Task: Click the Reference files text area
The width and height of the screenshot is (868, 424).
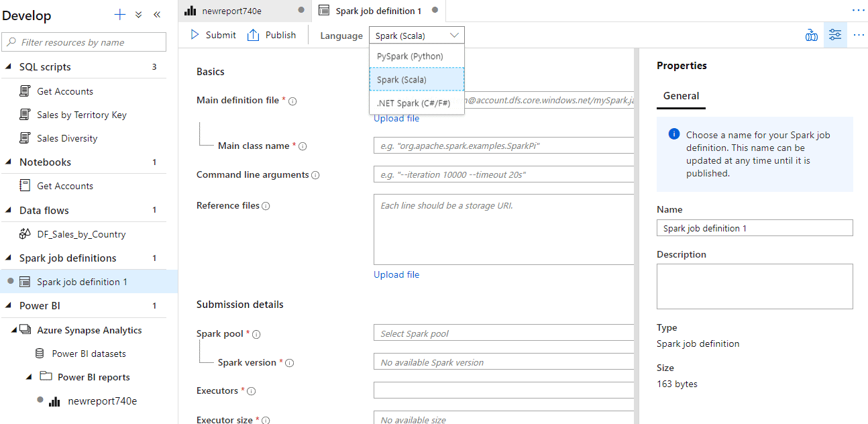Action: [x=503, y=229]
